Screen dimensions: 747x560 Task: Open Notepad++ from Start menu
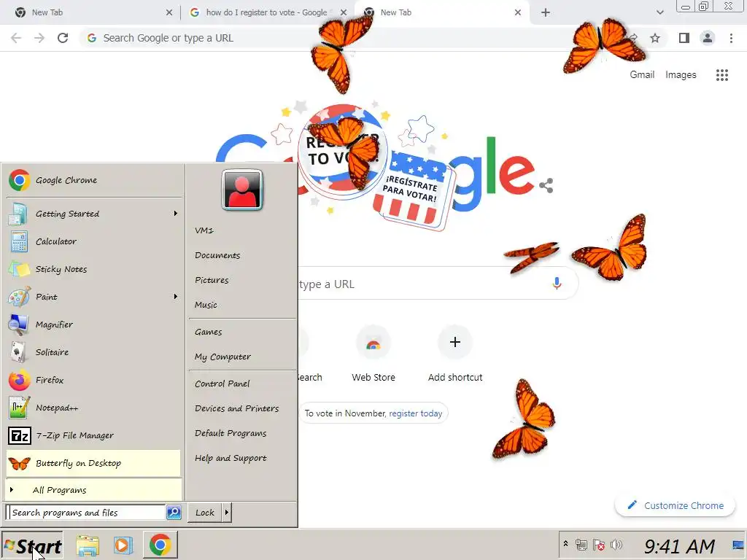pyautogui.click(x=94, y=408)
